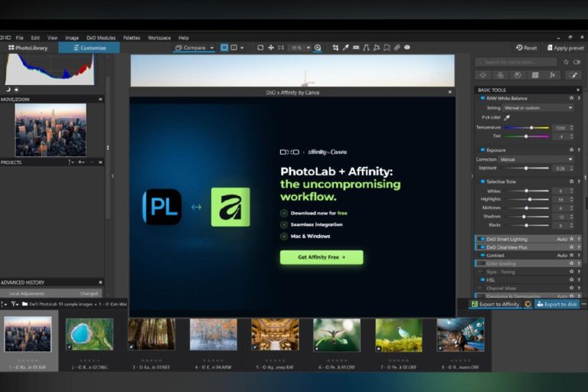Click Export to Affinity
Image resolution: width=588 pixels, height=392 pixels.
(495, 304)
